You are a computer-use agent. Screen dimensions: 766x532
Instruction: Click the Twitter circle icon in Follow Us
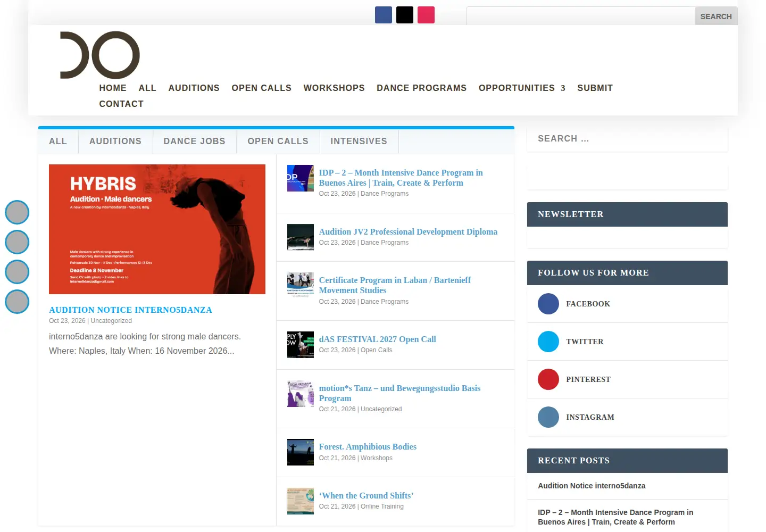548,342
